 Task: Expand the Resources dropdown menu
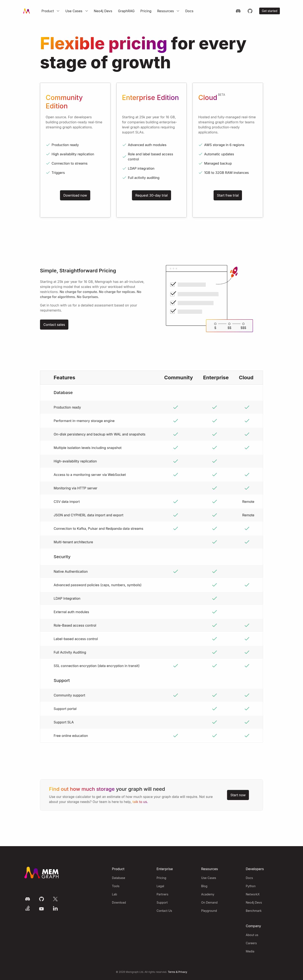(x=168, y=11)
